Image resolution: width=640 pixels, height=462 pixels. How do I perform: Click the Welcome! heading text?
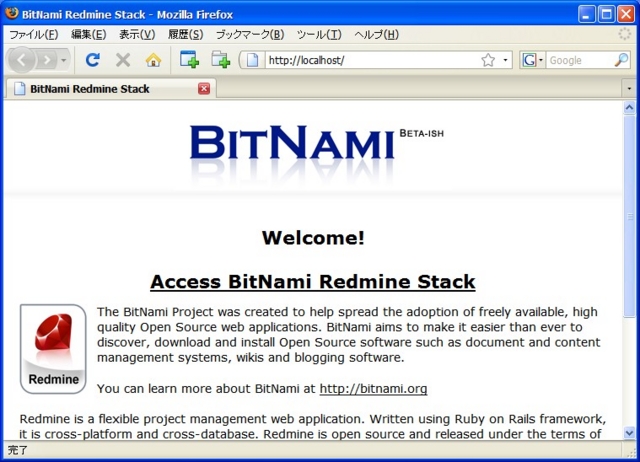coord(313,238)
